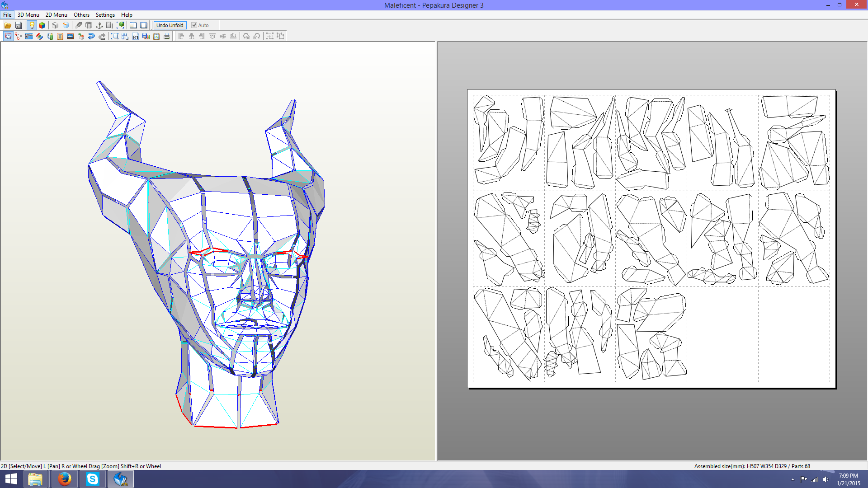Select the knife open-edge tool icon
This screenshot has height=488, width=868.
click(x=79, y=25)
